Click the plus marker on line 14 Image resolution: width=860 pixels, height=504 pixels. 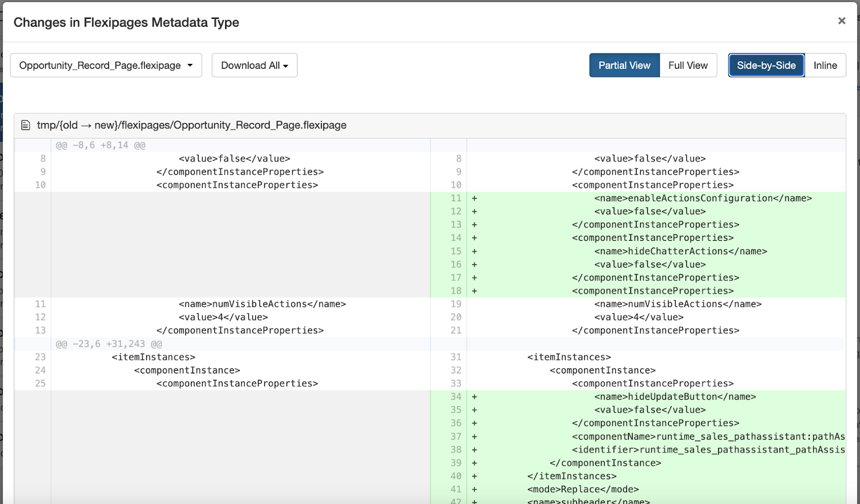(x=475, y=238)
